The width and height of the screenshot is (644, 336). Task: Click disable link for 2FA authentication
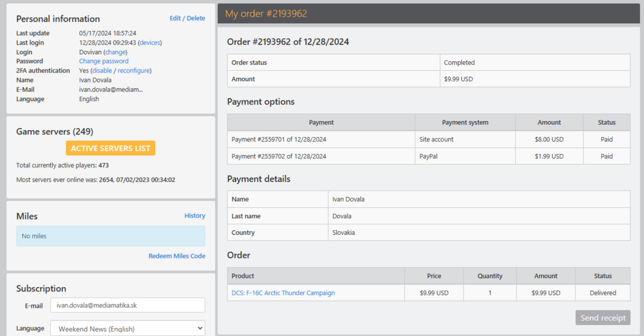[102, 71]
